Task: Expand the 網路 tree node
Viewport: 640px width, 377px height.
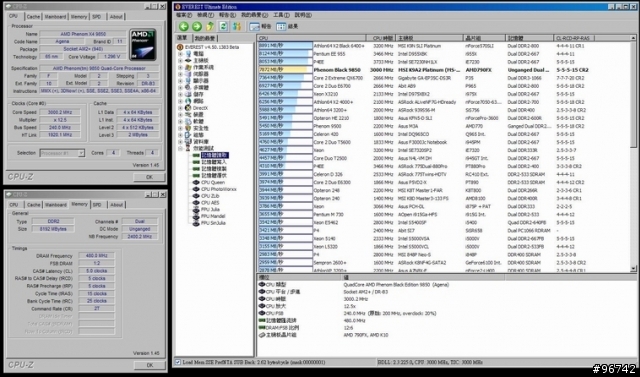Action: (x=180, y=101)
